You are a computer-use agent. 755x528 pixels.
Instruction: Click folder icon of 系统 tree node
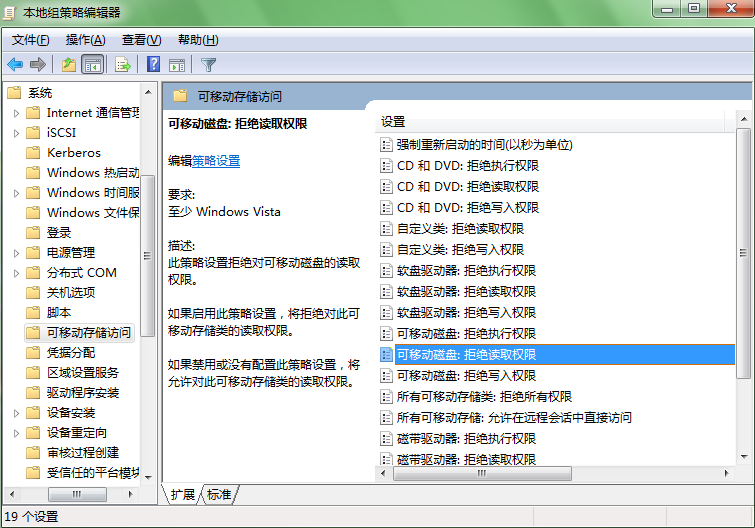tap(14, 92)
